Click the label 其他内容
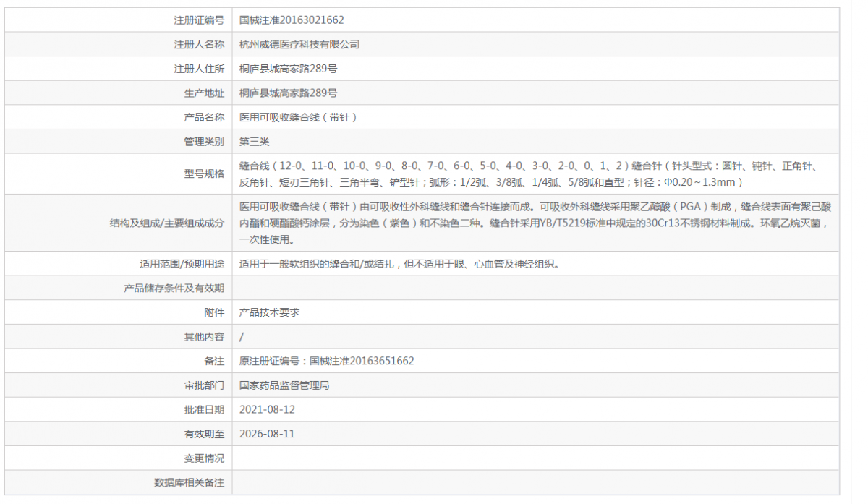The width and height of the screenshot is (868, 504). tap(205, 337)
